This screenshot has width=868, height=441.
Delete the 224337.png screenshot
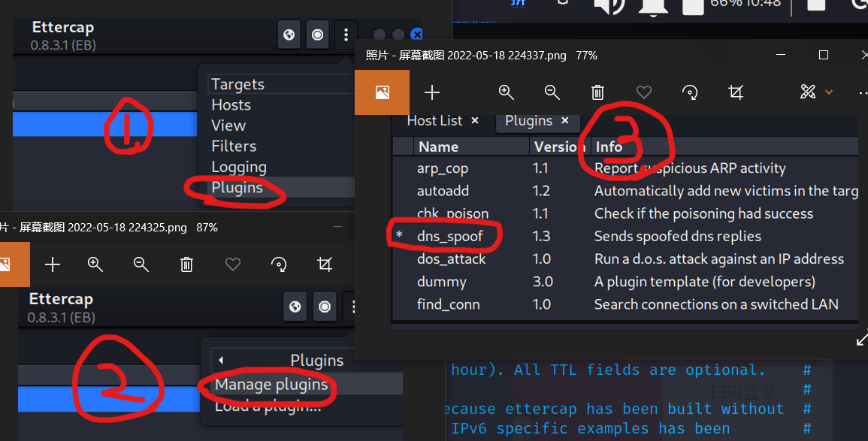598,92
